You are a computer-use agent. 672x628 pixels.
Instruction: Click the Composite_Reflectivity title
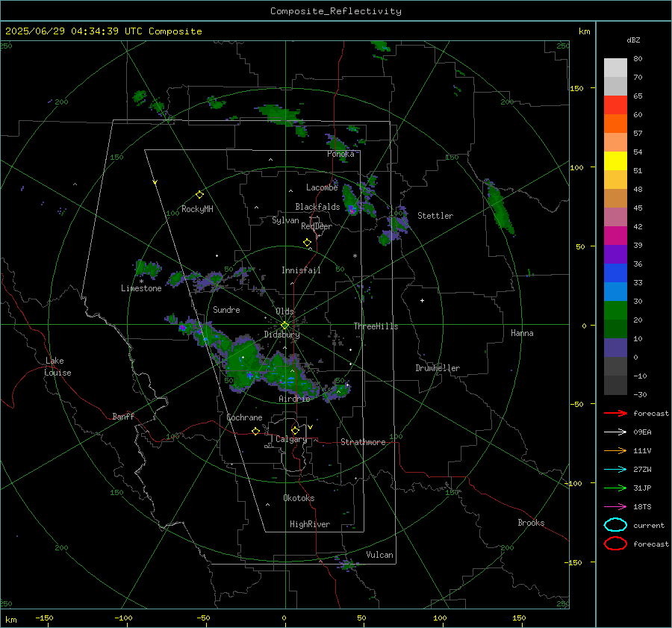pos(336,11)
